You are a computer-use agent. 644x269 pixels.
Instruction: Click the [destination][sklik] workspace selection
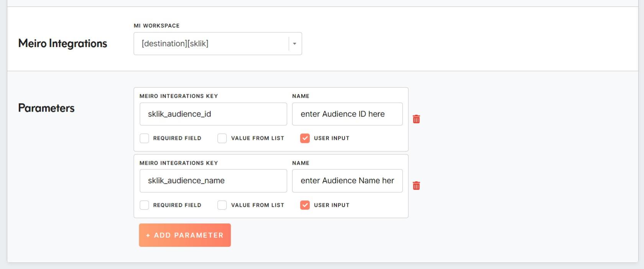click(x=211, y=44)
